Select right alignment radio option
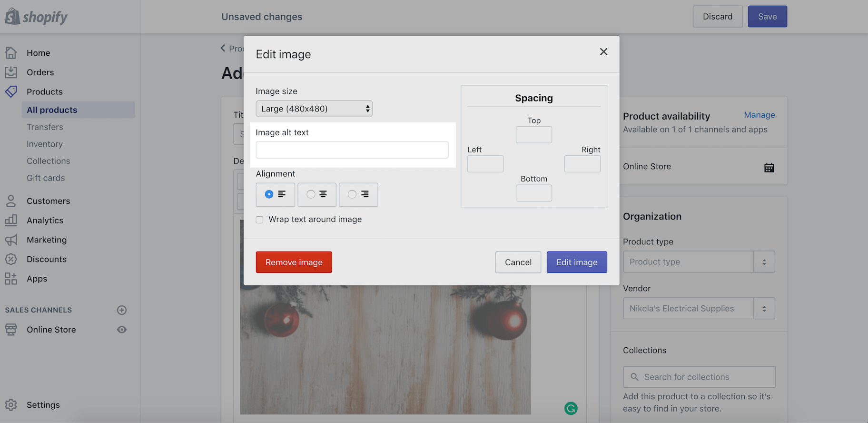 click(x=352, y=194)
